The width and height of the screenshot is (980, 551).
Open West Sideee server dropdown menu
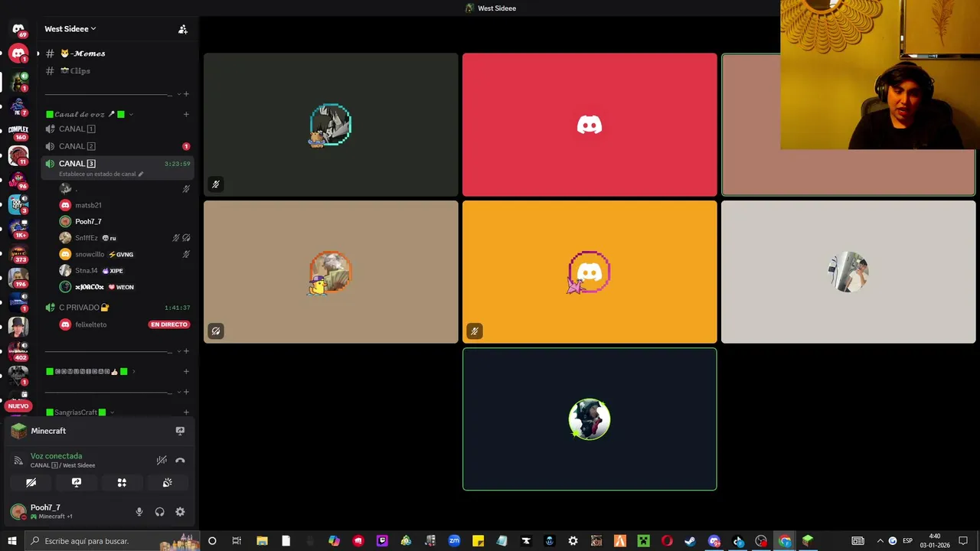point(70,29)
